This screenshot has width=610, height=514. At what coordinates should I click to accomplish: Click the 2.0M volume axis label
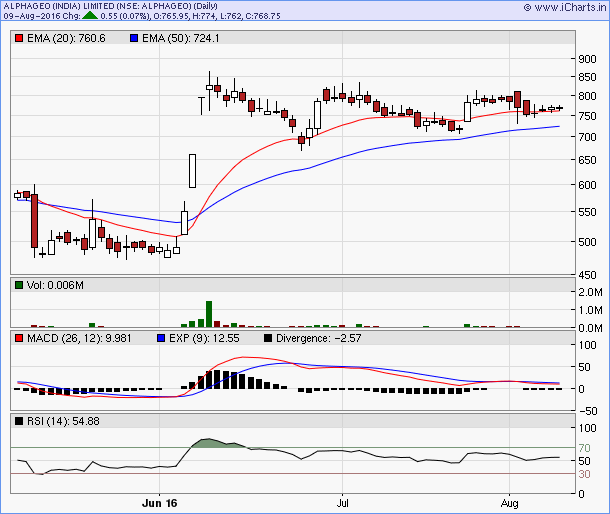590,292
